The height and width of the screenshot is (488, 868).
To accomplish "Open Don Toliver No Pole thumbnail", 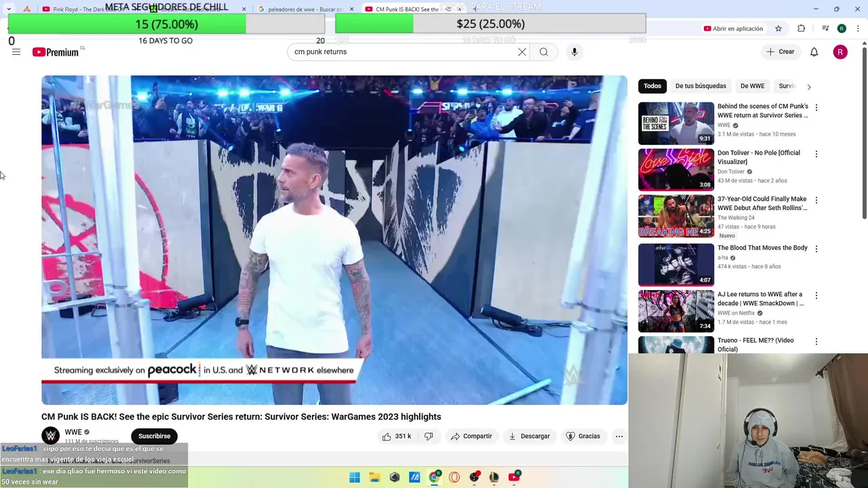I will click(x=676, y=169).
